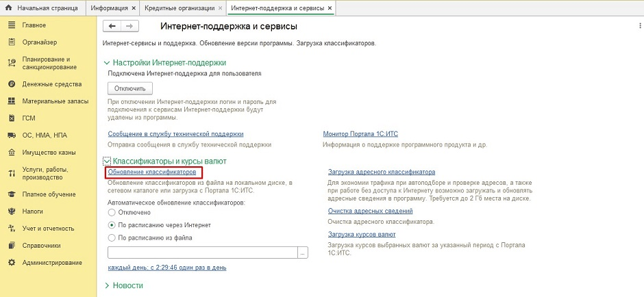Click the Платное обучение icon

click(11, 194)
